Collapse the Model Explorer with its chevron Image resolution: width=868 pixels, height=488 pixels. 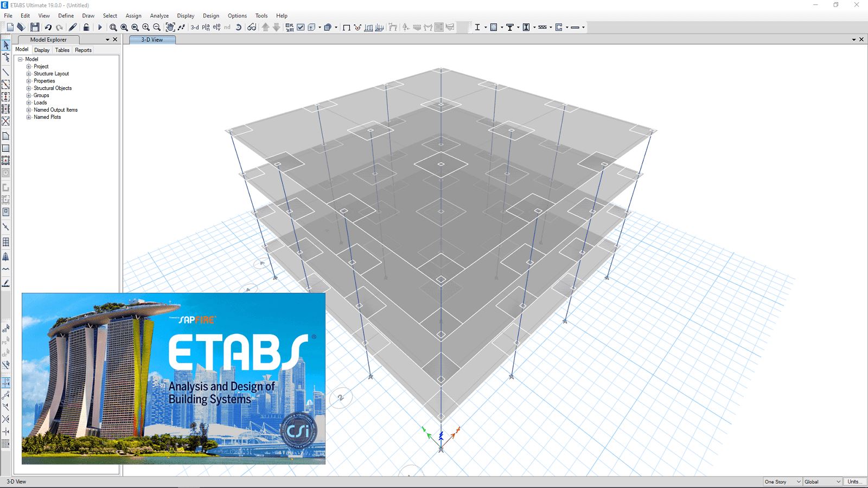click(x=107, y=39)
